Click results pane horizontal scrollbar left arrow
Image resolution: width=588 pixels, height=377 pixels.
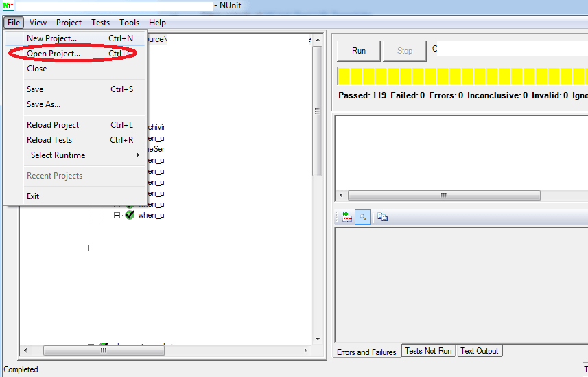coord(341,195)
